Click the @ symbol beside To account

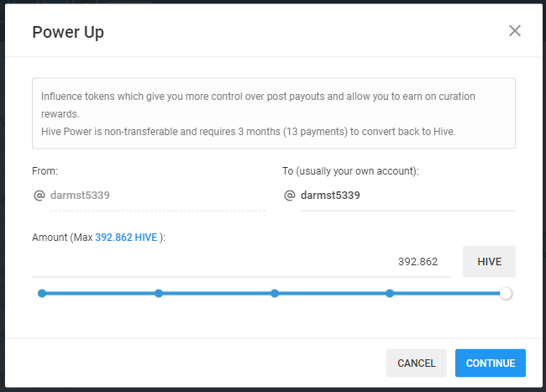coord(290,195)
